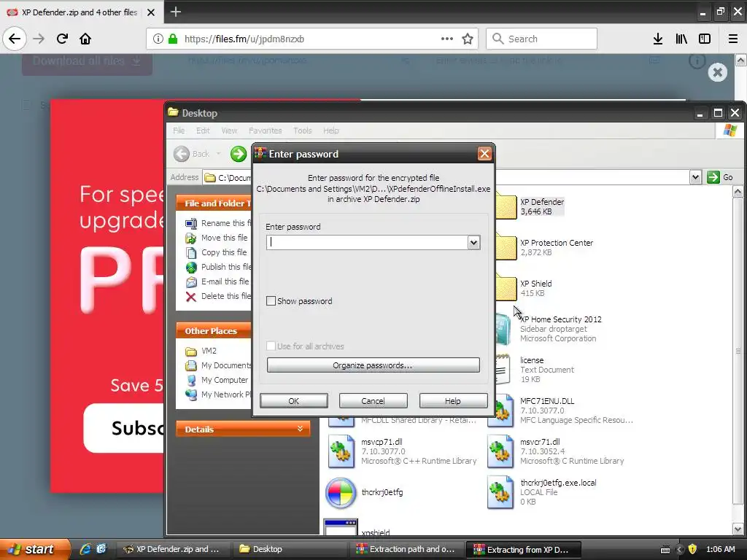Viewport: 747px width, 560px height.
Task: Open the View menu in Desktop window
Action: [229, 131]
